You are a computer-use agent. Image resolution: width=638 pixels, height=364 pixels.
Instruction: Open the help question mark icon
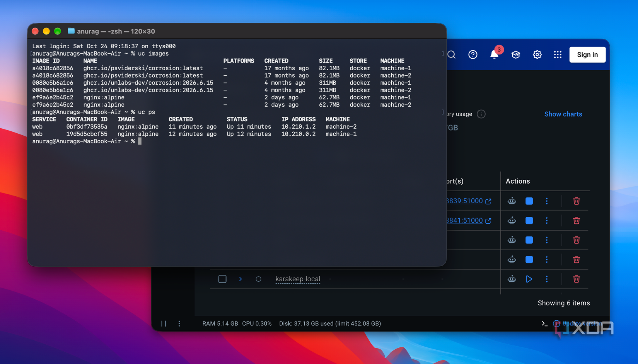click(x=473, y=55)
